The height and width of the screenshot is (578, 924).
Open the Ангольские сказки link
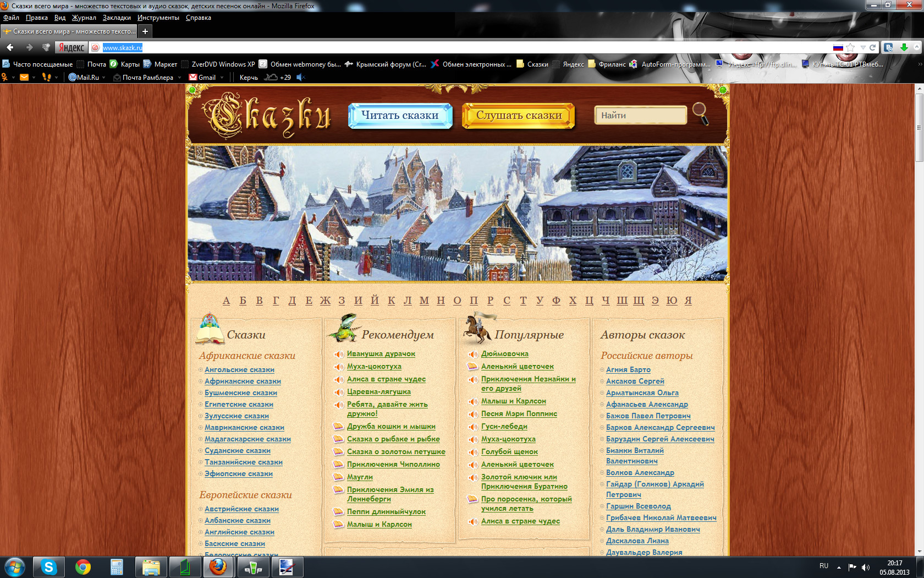pos(239,370)
